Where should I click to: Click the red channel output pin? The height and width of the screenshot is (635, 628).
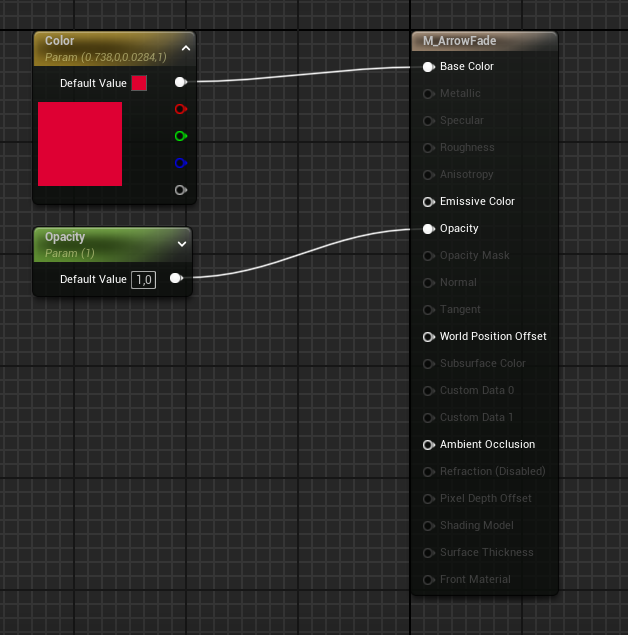coord(180,109)
